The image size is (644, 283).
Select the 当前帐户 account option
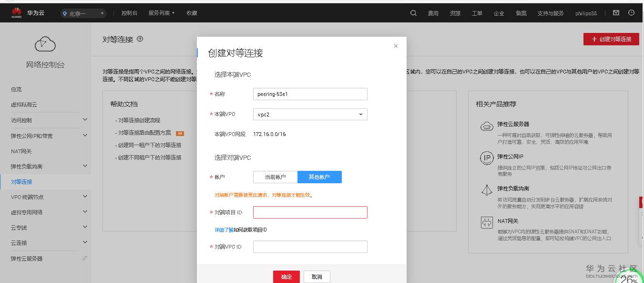tap(276, 177)
